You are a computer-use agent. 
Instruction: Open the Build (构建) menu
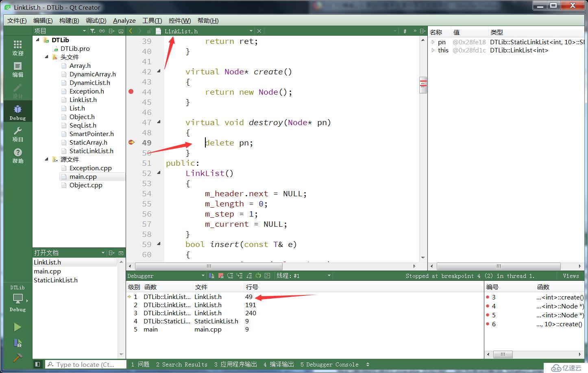[69, 21]
